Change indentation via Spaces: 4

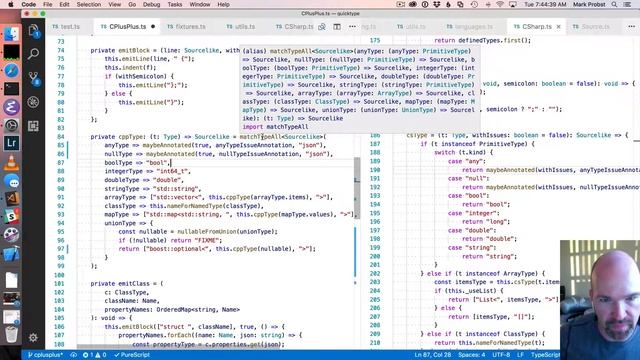(x=471, y=355)
